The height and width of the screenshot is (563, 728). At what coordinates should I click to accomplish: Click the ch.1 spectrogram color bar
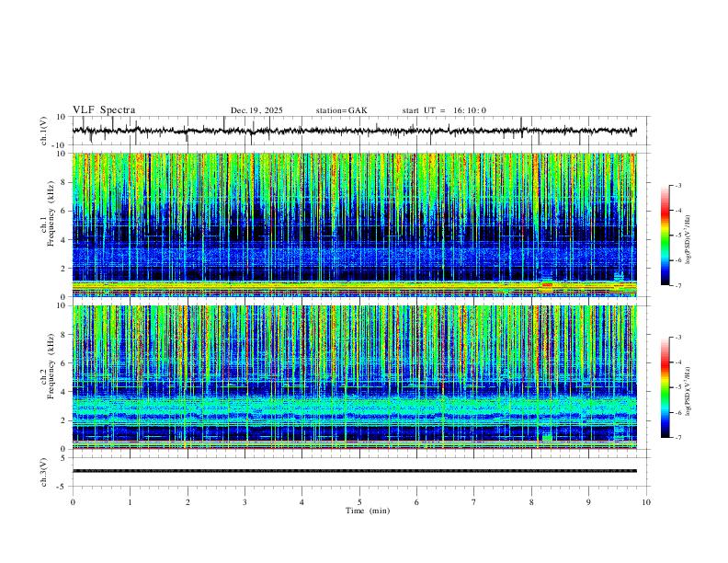pos(665,236)
